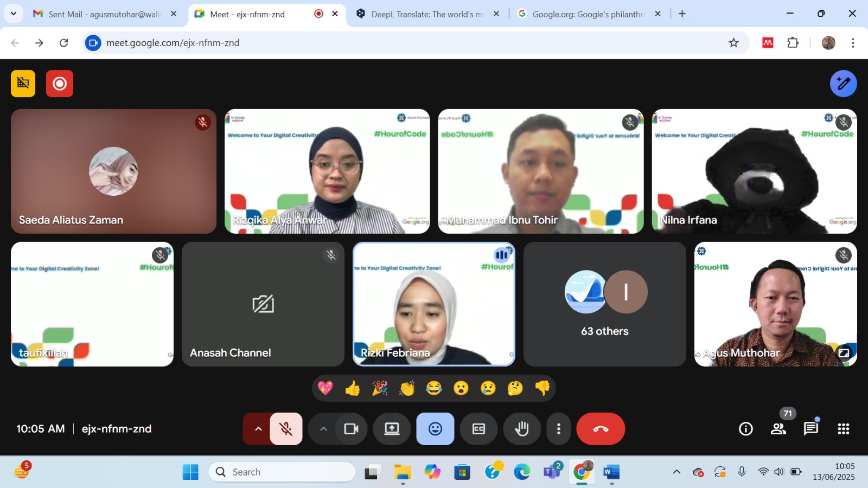This screenshot has height=488, width=868.
Task: Toggle the camera on or off
Action: (x=351, y=429)
